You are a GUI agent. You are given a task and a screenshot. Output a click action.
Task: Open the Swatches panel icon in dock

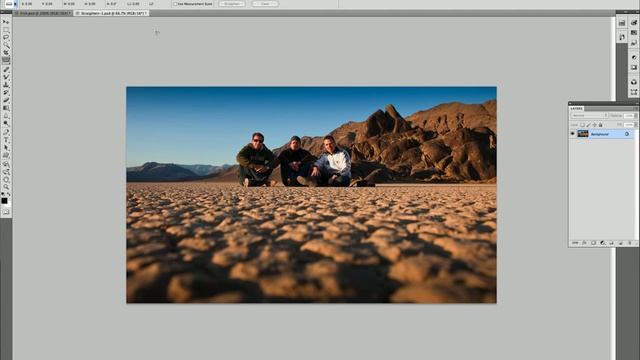pos(634,32)
